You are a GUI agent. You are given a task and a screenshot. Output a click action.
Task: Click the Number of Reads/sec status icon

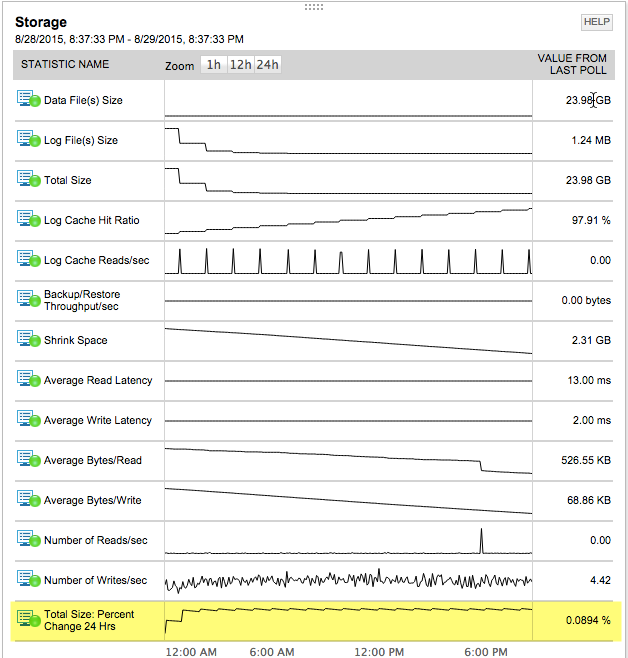tap(29, 538)
